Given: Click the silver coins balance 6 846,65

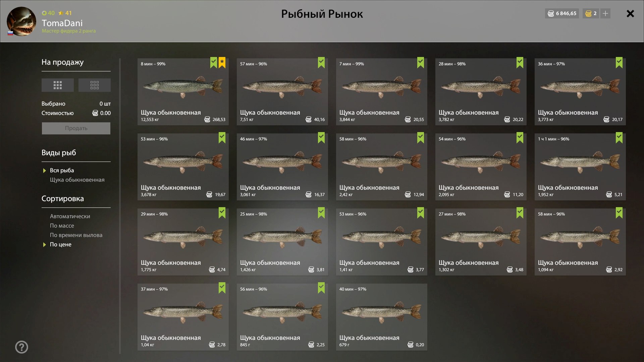Looking at the screenshot, I should point(562,13).
